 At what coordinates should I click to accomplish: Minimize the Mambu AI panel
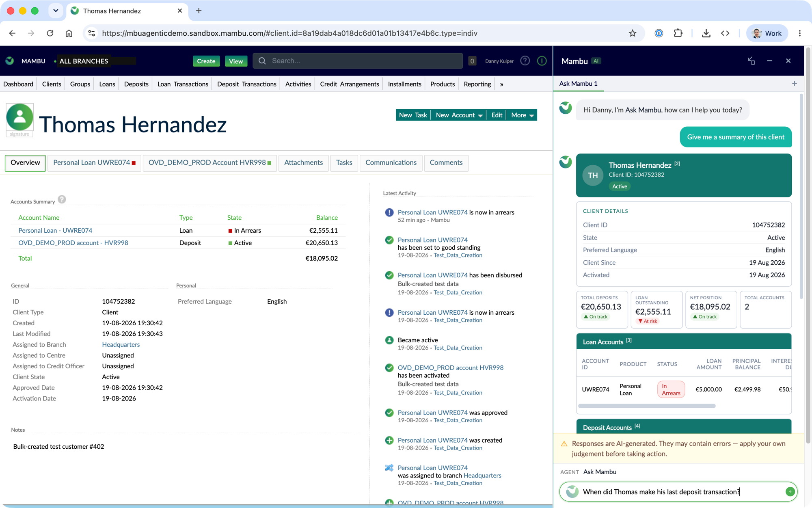click(769, 61)
